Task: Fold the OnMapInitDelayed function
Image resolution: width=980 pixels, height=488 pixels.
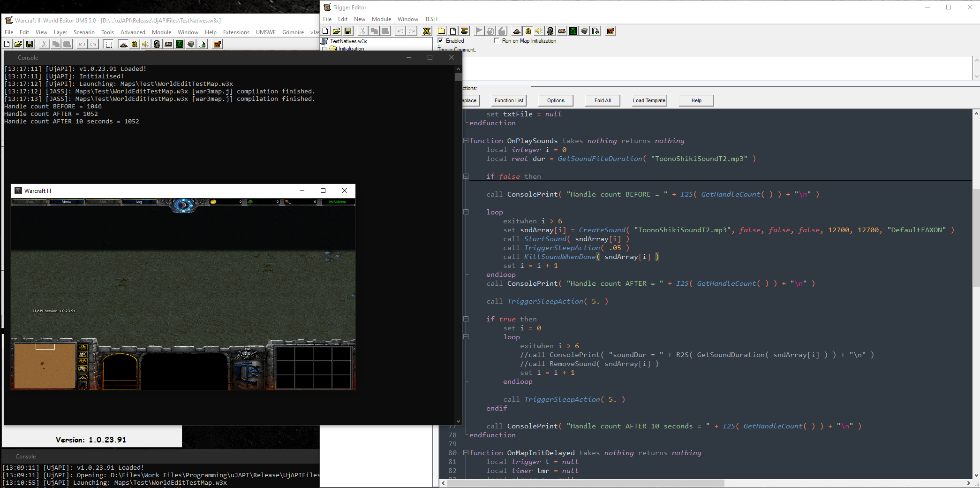Action: (466, 453)
